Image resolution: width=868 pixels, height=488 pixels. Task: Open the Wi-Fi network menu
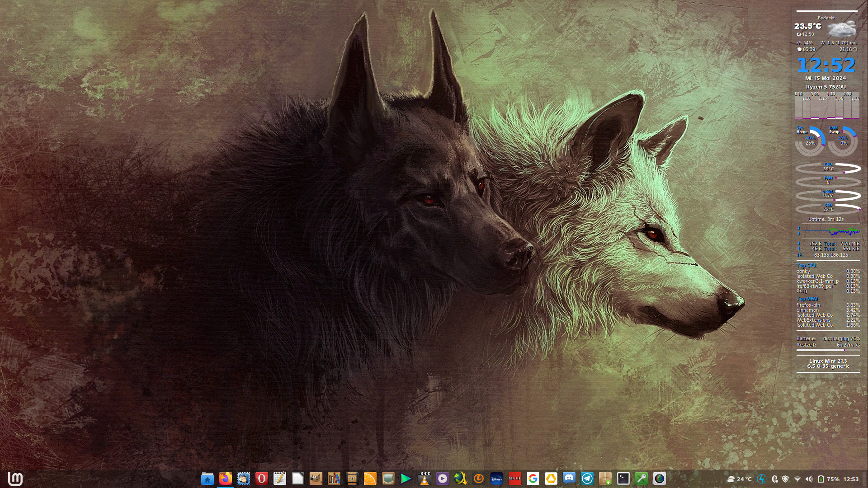click(797, 479)
